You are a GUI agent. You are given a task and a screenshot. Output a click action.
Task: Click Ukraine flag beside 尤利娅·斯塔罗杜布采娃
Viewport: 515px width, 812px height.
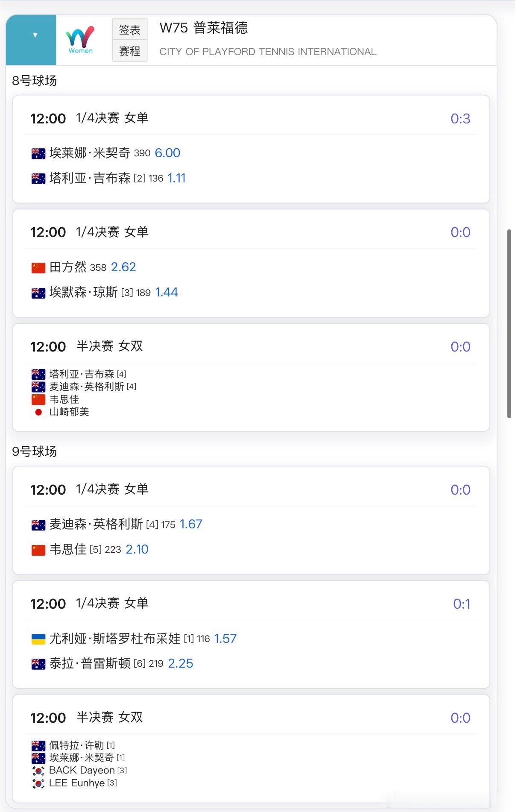click(x=38, y=639)
